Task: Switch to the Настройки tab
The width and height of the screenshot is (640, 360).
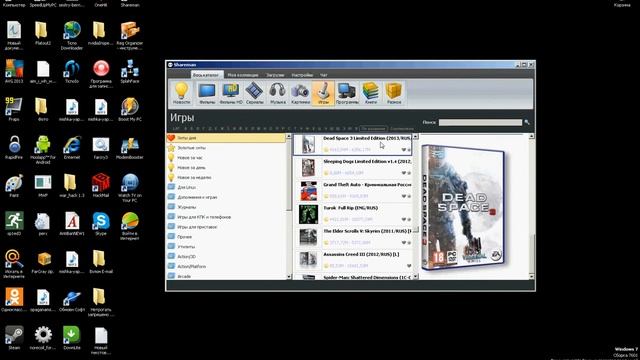Action: pos(302,75)
